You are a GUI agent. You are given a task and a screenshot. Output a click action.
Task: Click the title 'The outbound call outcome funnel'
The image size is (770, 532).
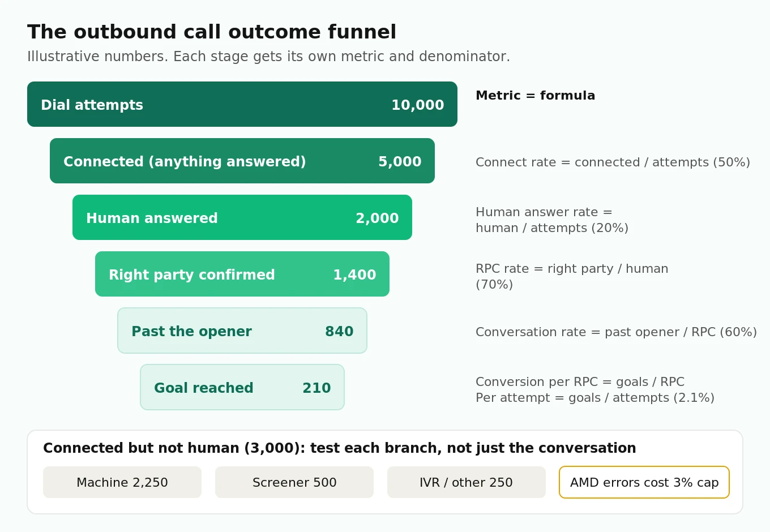(x=212, y=32)
